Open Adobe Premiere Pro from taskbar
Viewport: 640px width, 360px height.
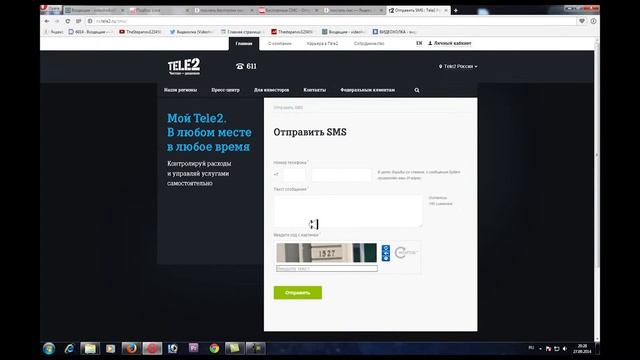(193, 348)
